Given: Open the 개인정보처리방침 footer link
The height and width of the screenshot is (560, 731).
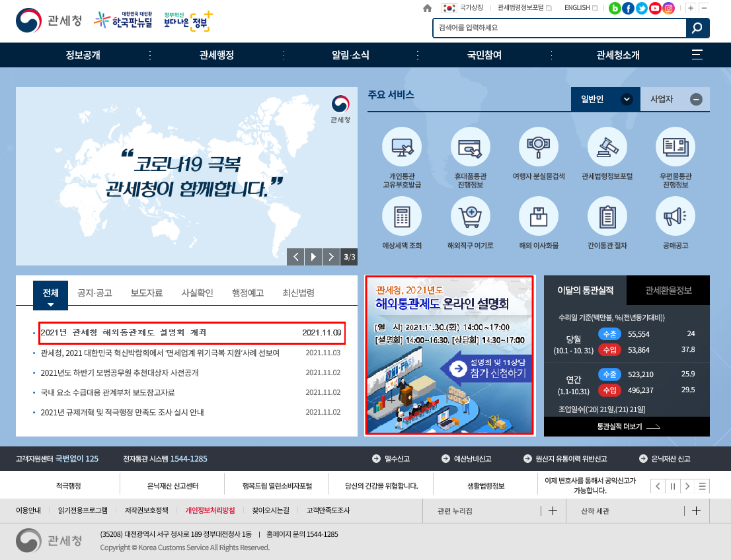Looking at the screenshot, I should (210, 510).
